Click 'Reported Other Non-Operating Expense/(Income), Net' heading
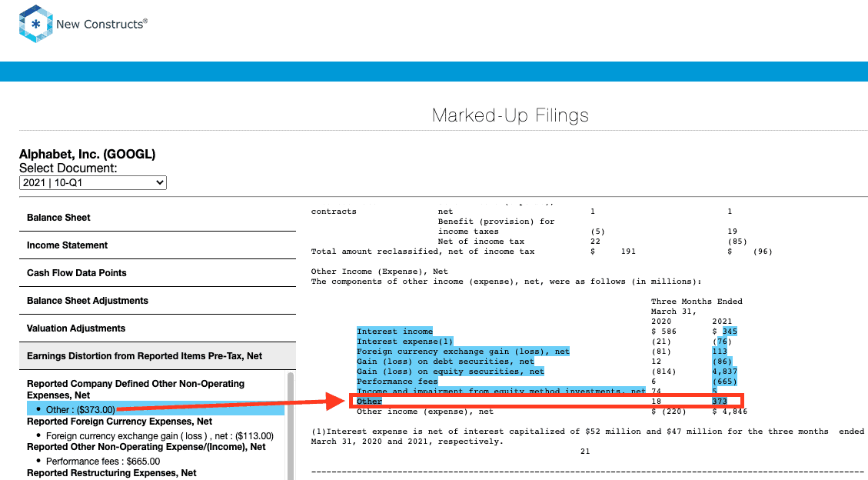 coord(146,447)
